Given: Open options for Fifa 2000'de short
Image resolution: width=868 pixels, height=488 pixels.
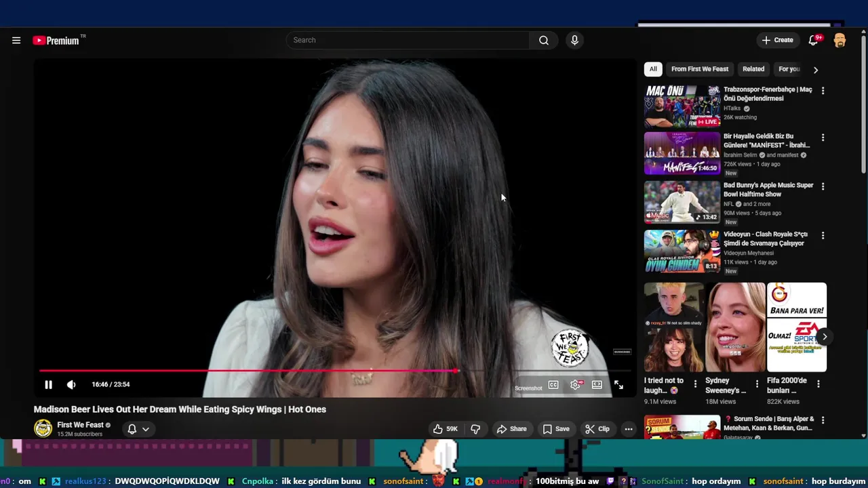Looking at the screenshot, I should click(x=818, y=384).
